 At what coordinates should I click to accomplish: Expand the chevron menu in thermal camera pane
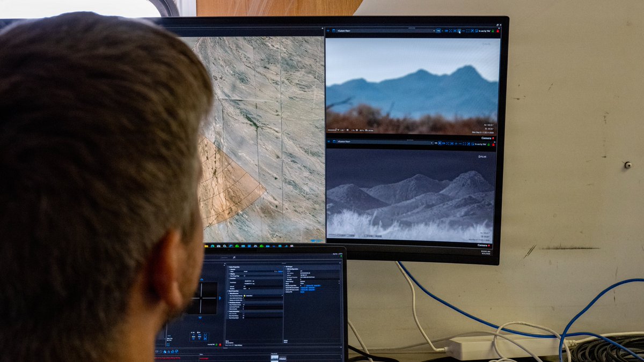(328, 142)
